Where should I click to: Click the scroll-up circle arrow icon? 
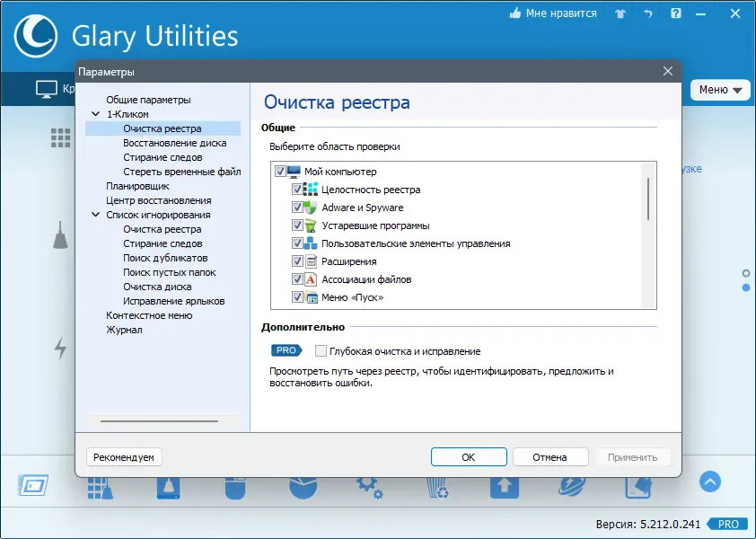click(x=709, y=482)
